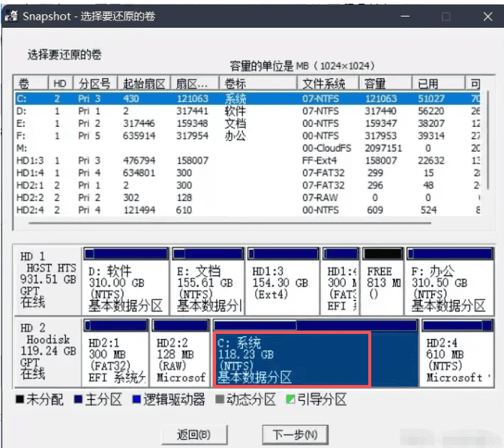504x448 pixels.
Task: Click the D: partition usage bar
Action: click(x=126, y=254)
